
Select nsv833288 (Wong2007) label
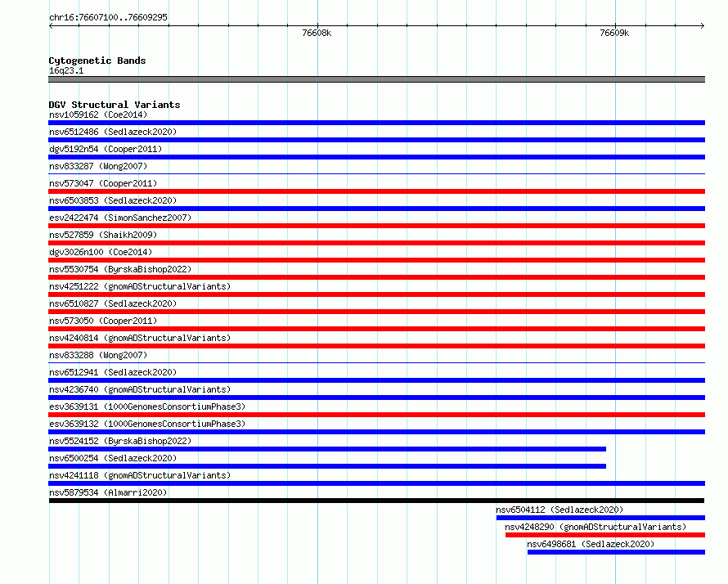coord(98,355)
